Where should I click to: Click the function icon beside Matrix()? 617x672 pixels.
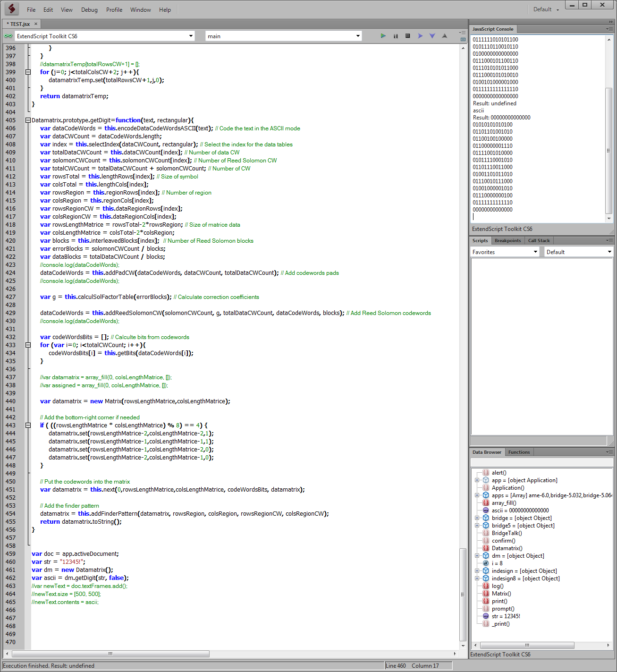(x=486, y=594)
